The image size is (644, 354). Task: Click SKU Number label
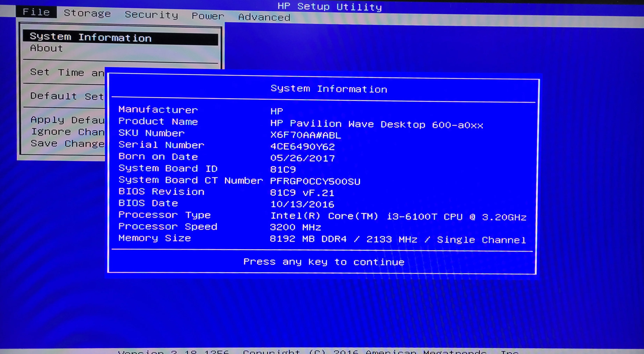[152, 133]
